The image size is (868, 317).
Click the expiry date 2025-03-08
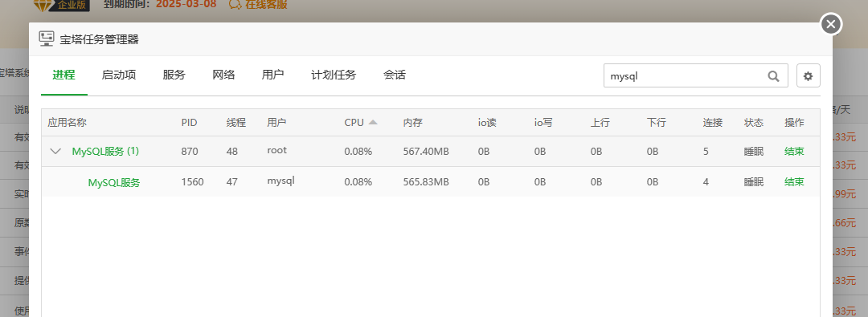point(186,5)
